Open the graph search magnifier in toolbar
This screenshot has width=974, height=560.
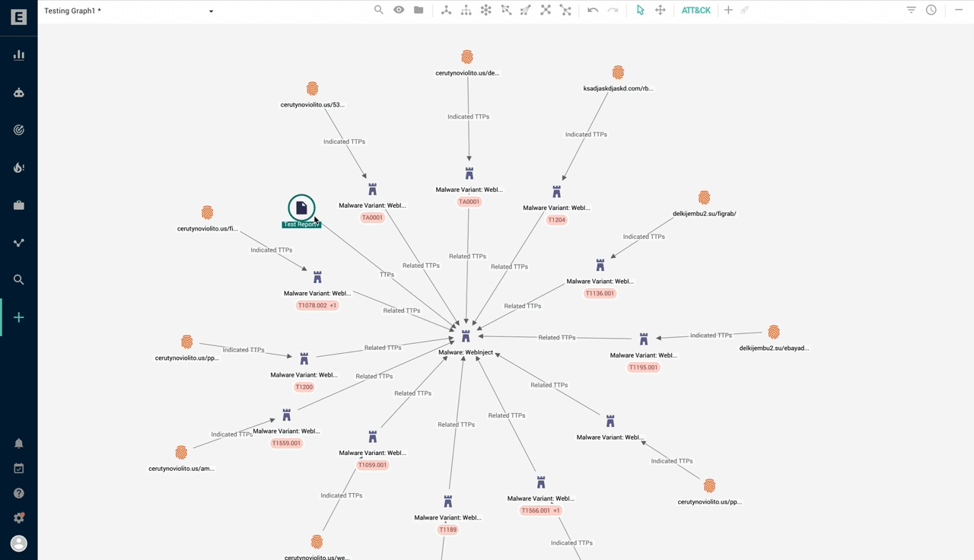click(x=378, y=10)
